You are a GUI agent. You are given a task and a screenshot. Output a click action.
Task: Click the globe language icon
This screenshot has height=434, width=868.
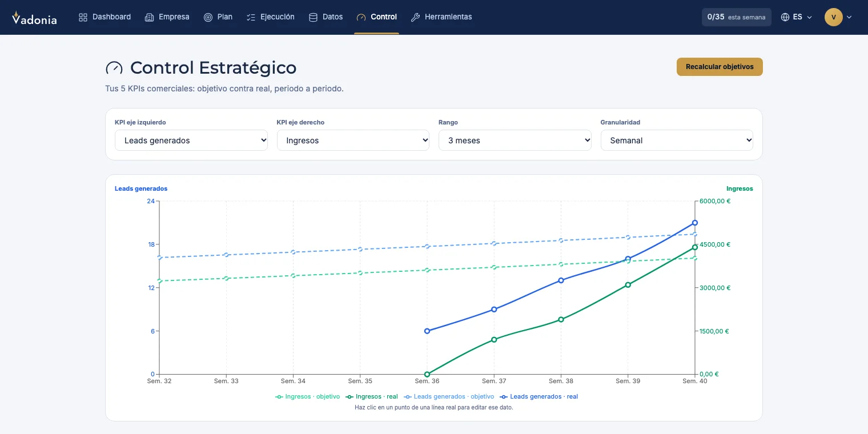[x=785, y=17]
